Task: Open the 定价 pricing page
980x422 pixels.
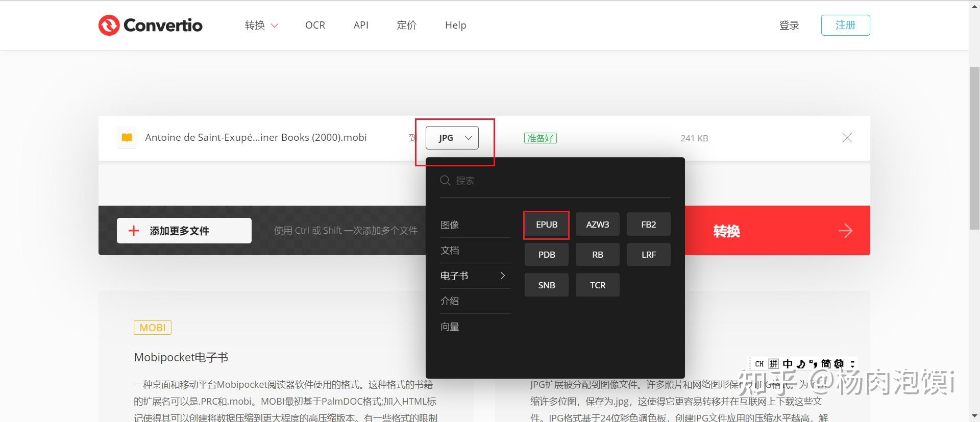Action: (x=406, y=25)
